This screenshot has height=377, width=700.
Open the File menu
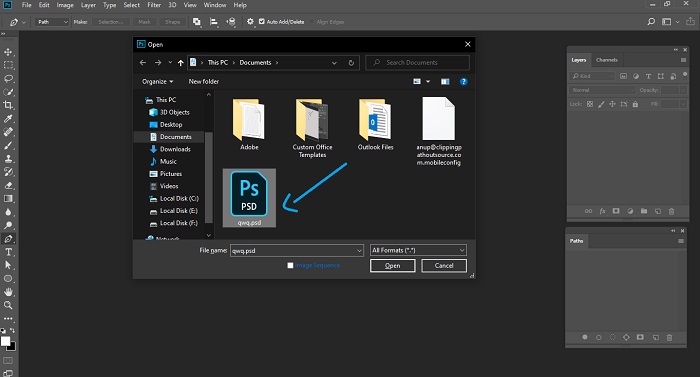(27, 5)
